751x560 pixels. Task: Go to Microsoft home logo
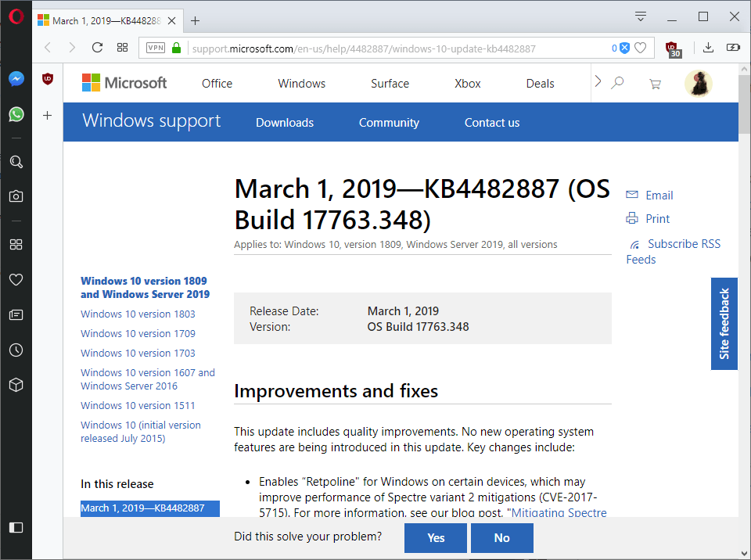[124, 83]
